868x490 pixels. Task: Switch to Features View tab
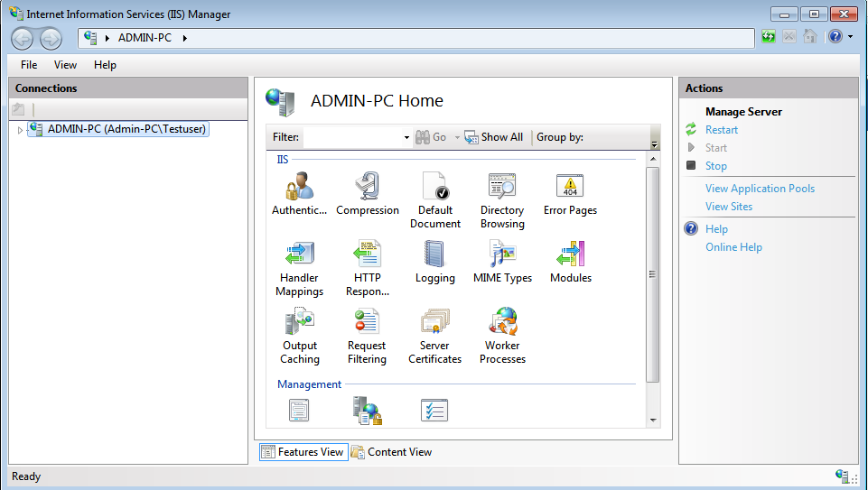[x=303, y=452]
